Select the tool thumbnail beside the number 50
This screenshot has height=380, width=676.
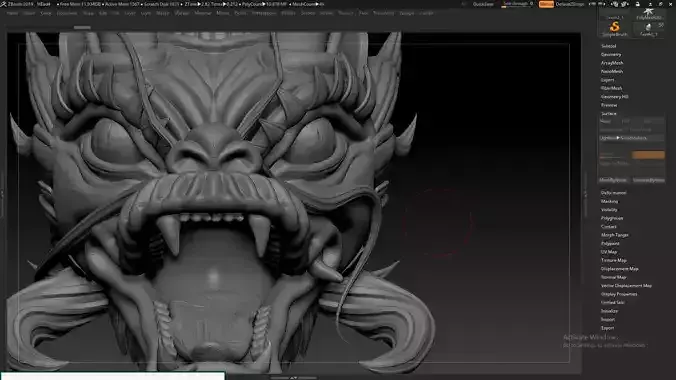(648, 27)
